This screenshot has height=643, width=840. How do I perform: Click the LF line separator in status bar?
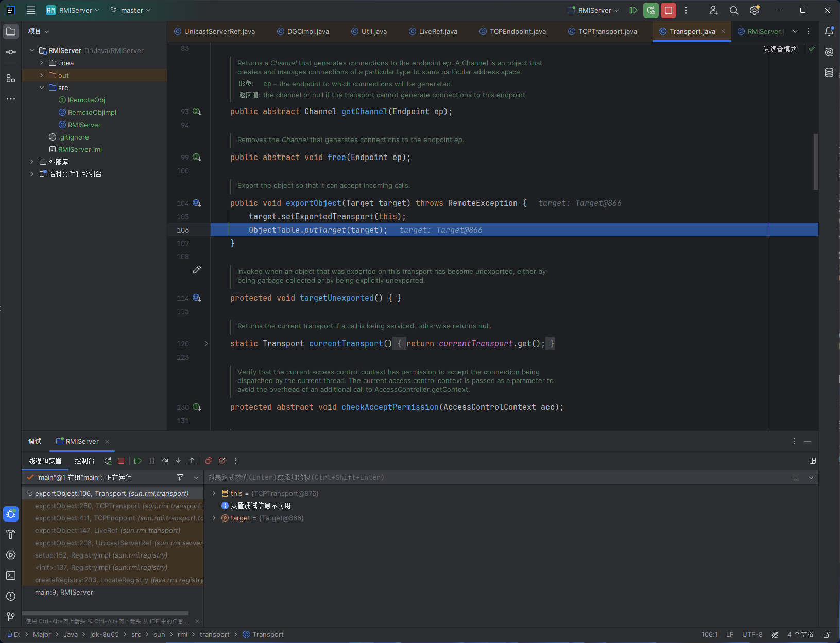730,635
